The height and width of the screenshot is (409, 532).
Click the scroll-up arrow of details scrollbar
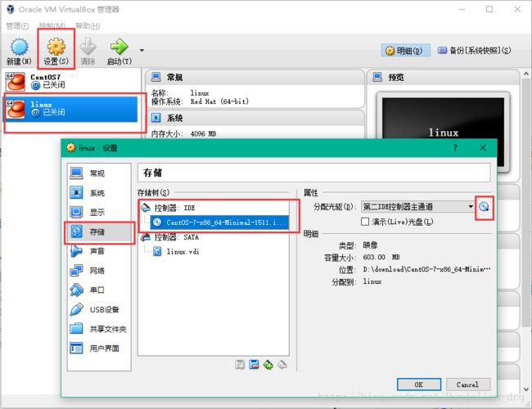526,74
